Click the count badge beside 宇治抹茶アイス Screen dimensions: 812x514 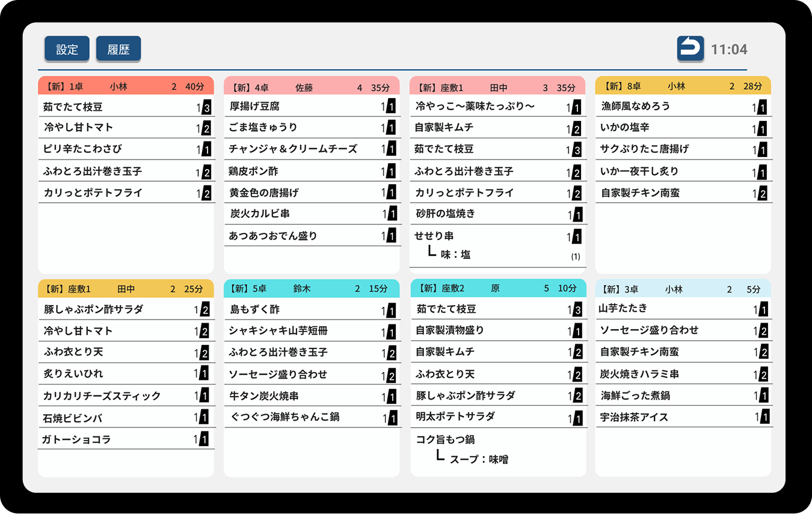[764, 417]
